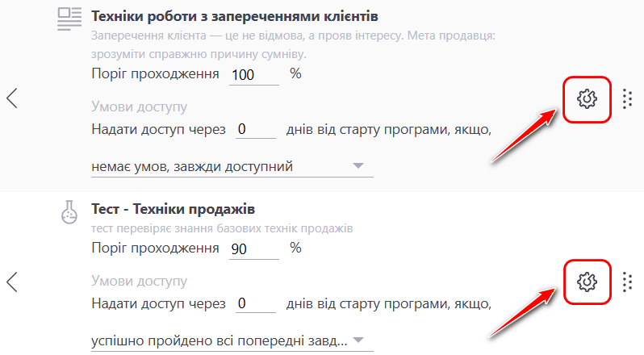Click 'Умови доступу' label under Техніки роботи з запереченнями

click(x=140, y=106)
